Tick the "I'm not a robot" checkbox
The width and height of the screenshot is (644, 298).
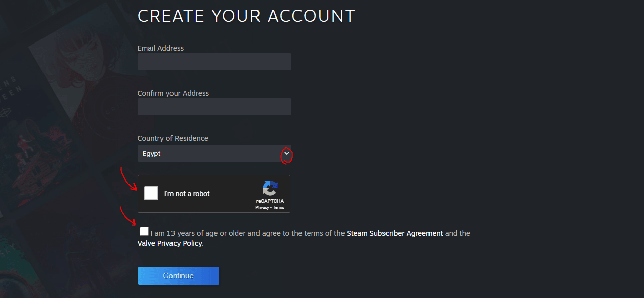[x=151, y=193]
